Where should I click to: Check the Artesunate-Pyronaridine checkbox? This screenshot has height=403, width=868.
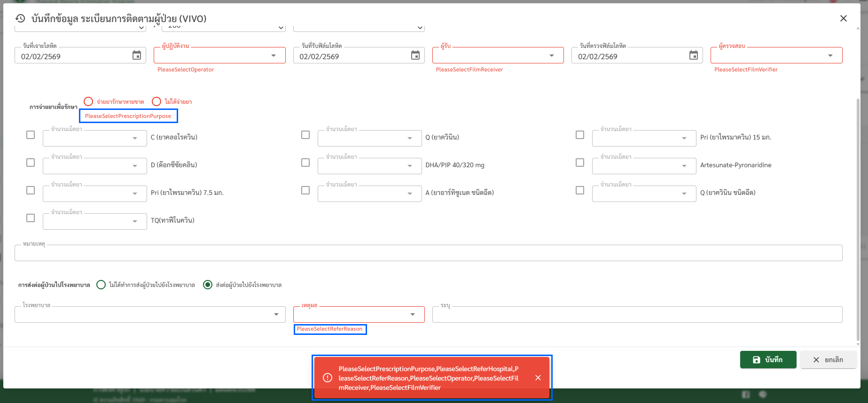580,163
